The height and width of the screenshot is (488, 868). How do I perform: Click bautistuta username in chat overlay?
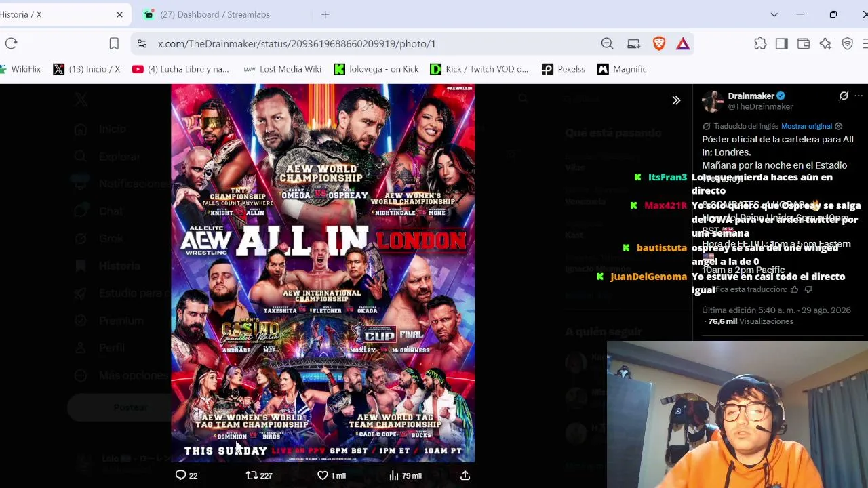[x=662, y=248]
